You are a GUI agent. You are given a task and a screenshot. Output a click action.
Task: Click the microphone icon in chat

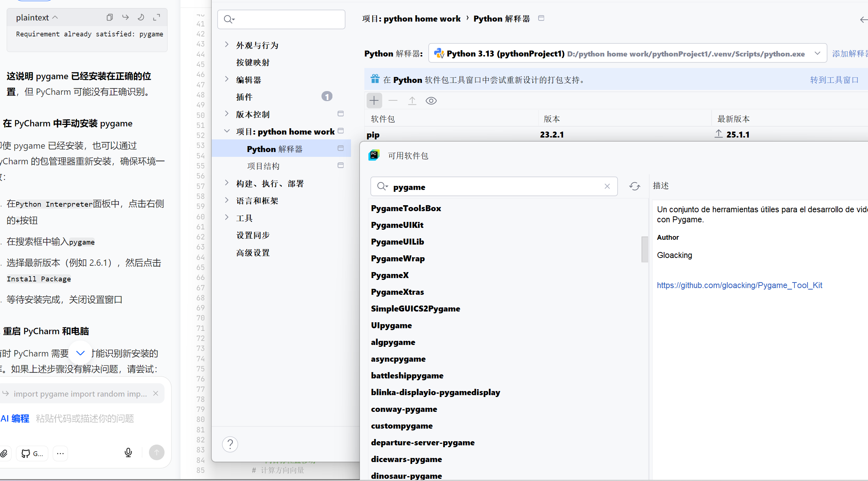(128, 452)
